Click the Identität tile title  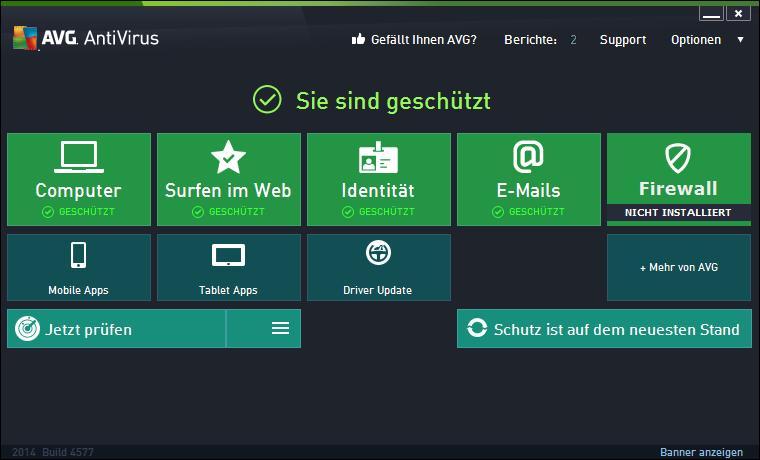point(378,190)
